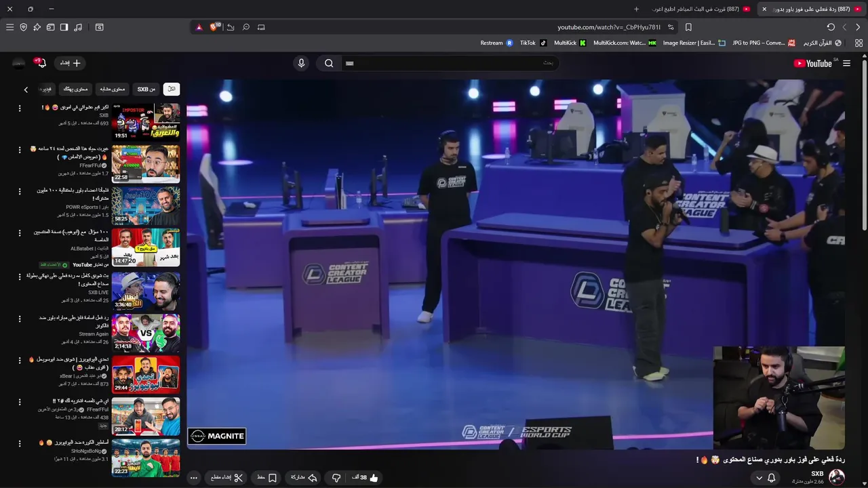Open site settings tune icon

click(x=671, y=27)
